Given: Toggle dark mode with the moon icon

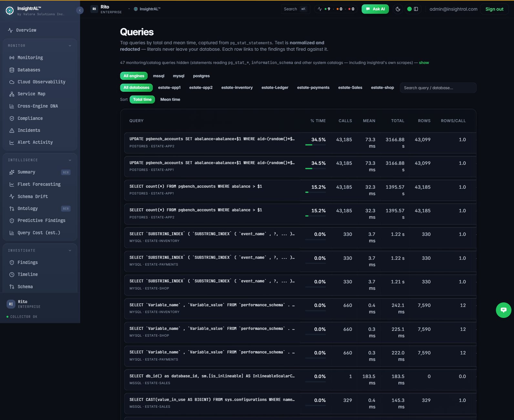Looking at the screenshot, I should coord(398,9).
